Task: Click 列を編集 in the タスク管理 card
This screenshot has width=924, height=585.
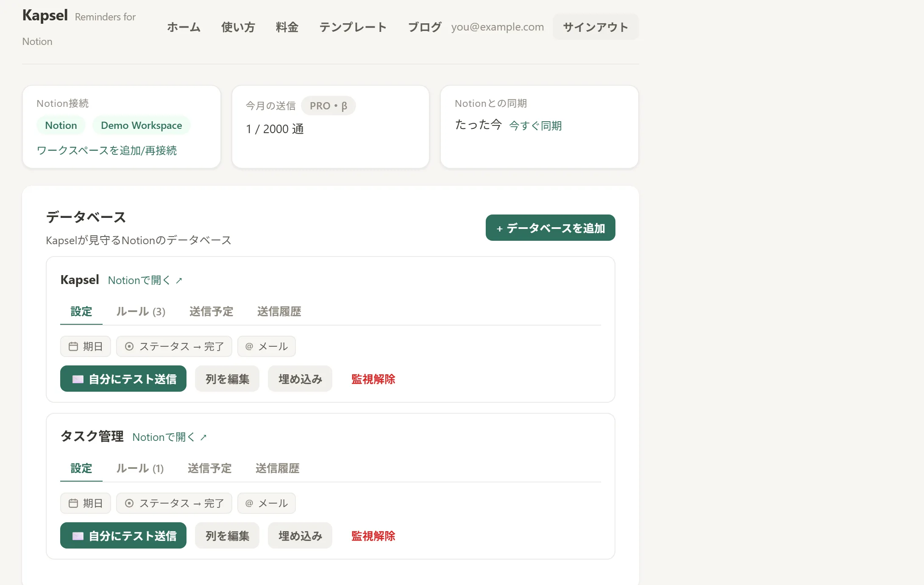Action: tap(227, 536)
